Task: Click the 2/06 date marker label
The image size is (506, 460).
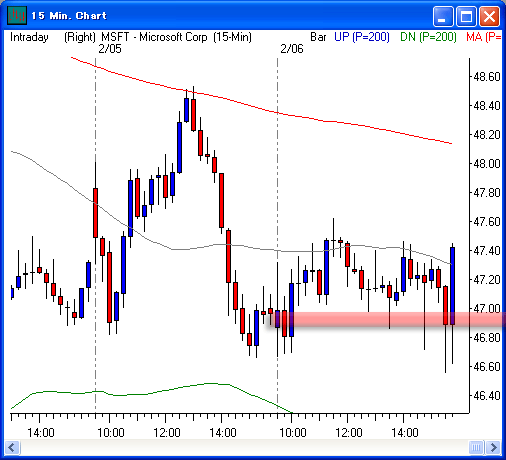Action: pos(292,49)
